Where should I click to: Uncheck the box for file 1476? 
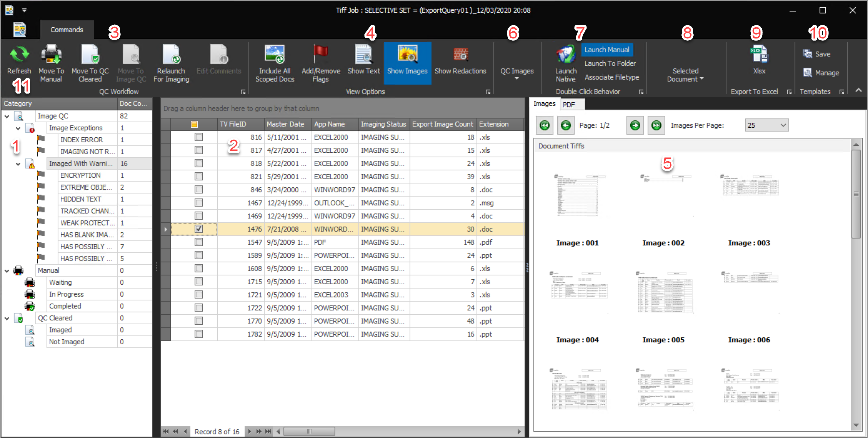pos(199,229)
